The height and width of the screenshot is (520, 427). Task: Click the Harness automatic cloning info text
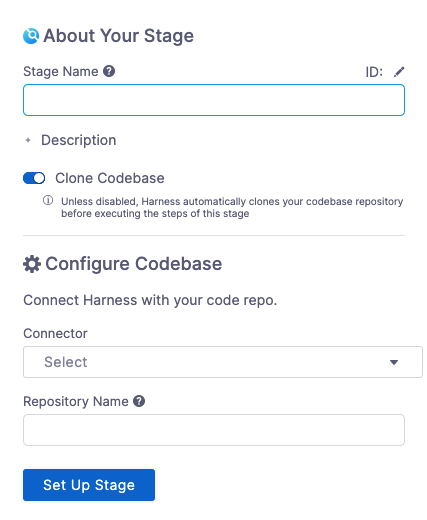[232, 207]
